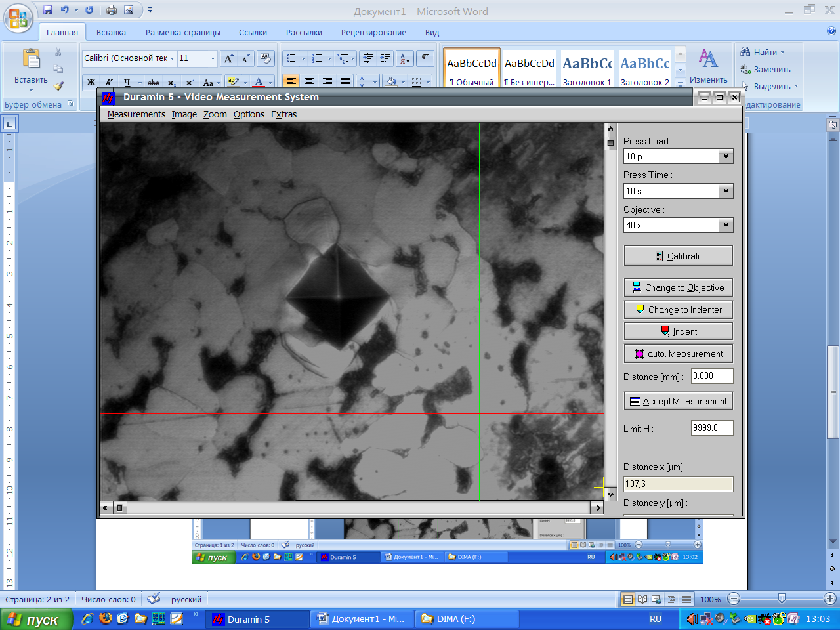
Task: Click the Format Painter brush icon
Action: click(58, 86)
